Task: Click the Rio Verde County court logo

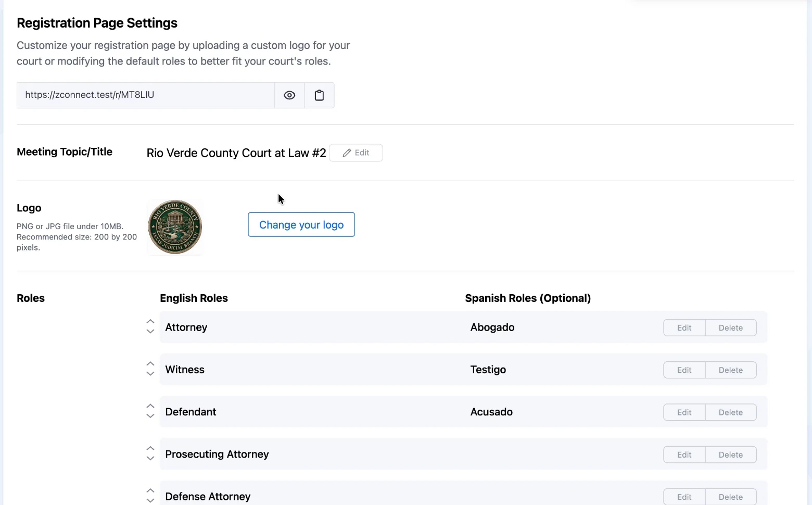Action: 175,227
